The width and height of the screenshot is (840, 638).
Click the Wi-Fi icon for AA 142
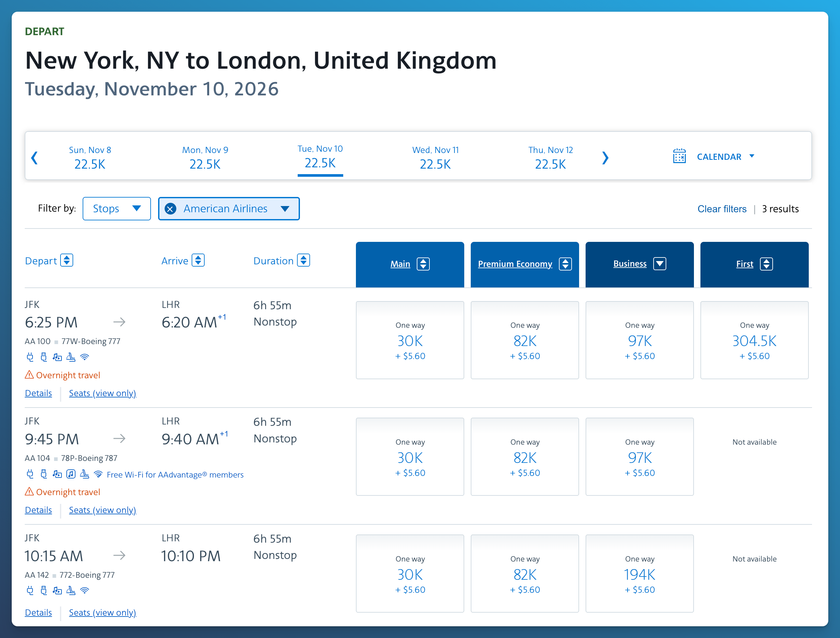[x=85, y=590]
